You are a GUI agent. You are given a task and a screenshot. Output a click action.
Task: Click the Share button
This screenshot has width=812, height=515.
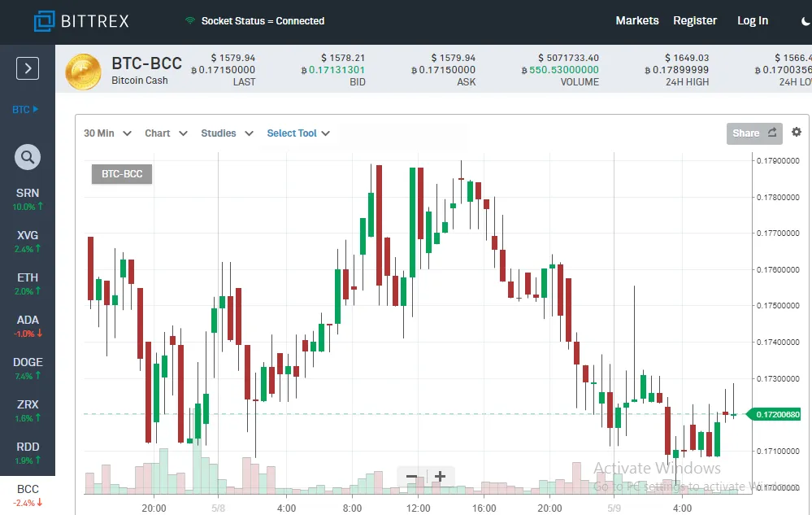click(754, 133)
